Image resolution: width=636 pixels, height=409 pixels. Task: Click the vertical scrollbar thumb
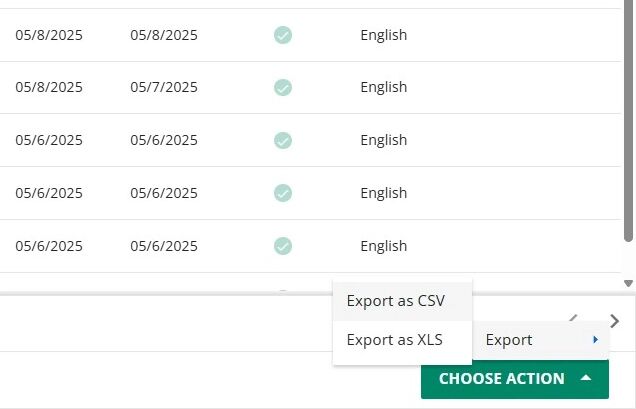point(628,122)
